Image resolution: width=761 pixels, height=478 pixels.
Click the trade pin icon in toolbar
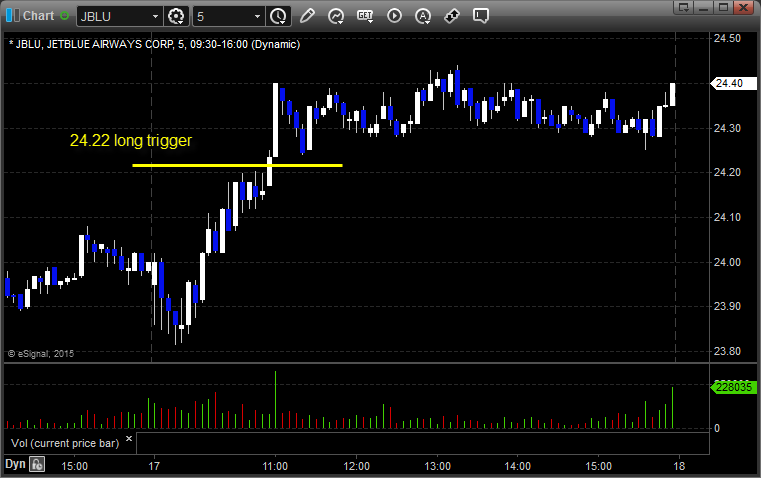(452, 16)
